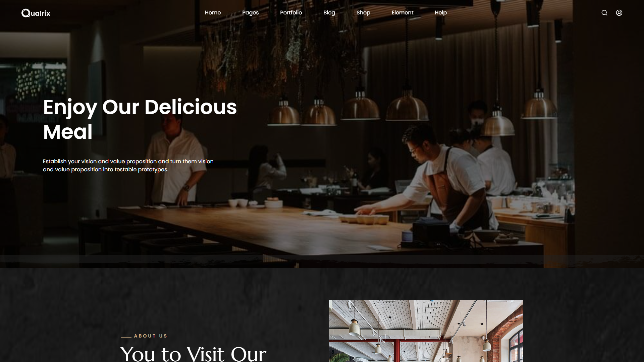Open the Element menu item
644x362 pixels.
point(402,12)
